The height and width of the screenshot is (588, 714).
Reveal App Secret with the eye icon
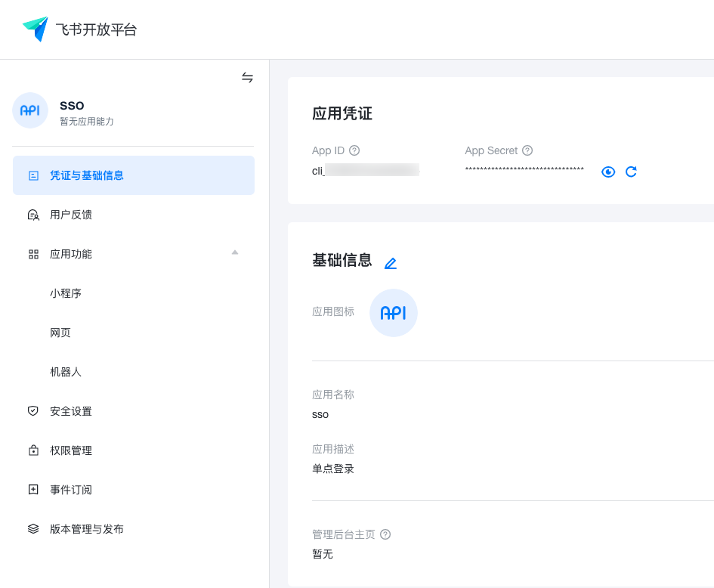[x=608, y=172]
